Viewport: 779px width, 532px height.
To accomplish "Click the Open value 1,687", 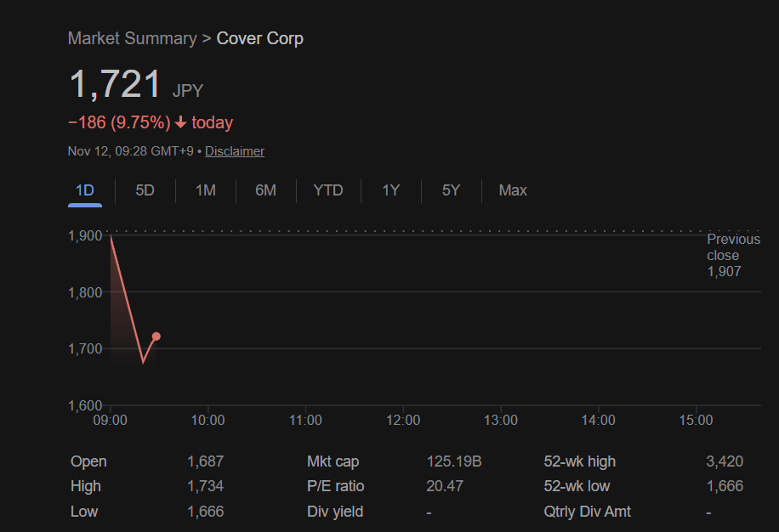I will click(x=205, y=461).
